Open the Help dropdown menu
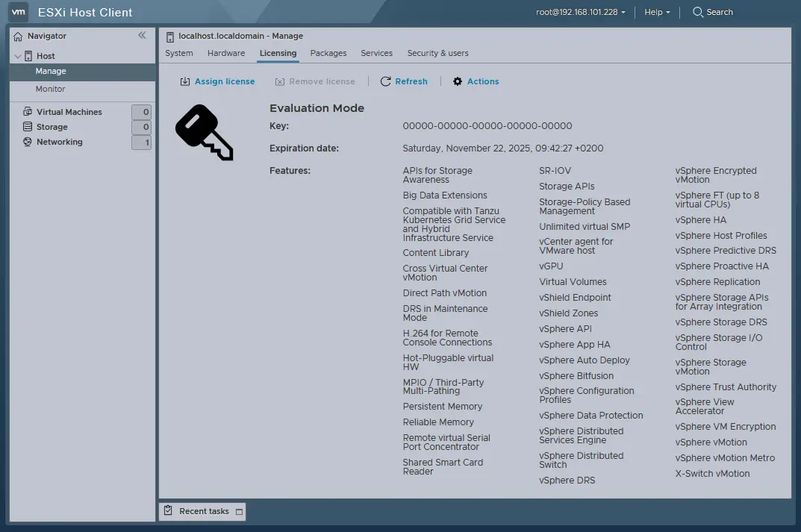This screenshot has width=801, height=532. [x=657, y=12]
